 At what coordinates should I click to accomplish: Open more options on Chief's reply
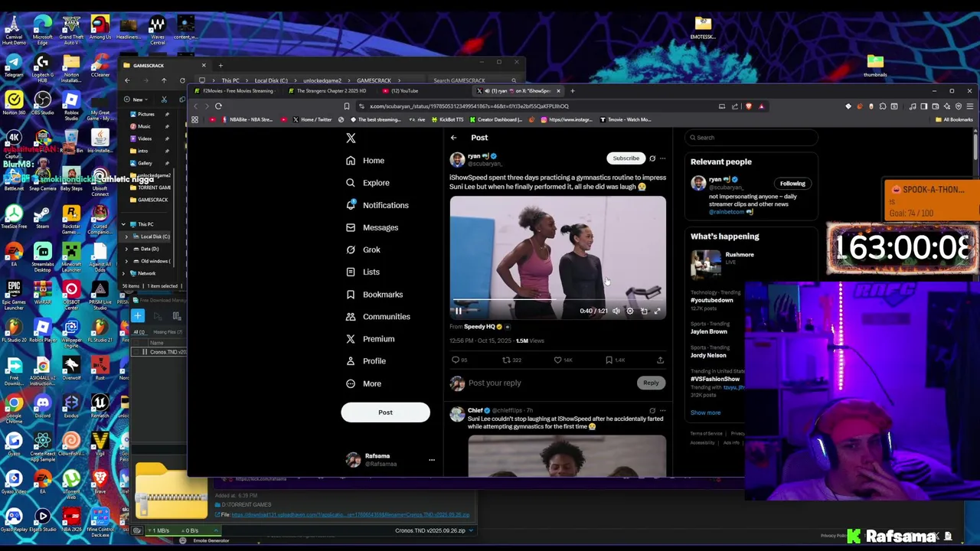[662, 411]
